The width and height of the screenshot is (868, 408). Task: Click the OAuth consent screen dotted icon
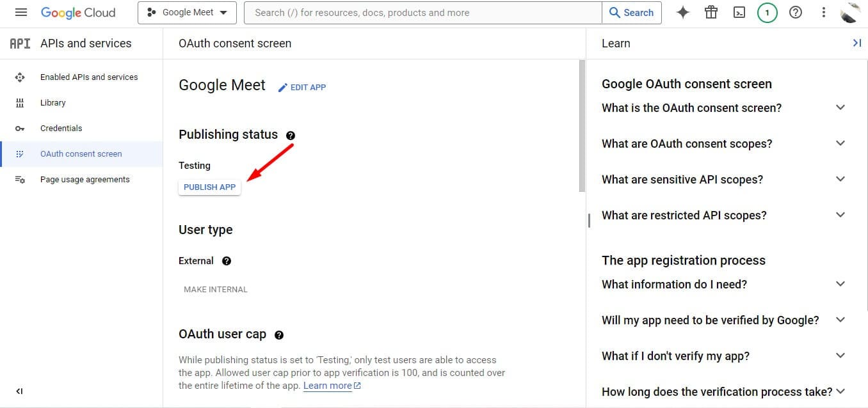tap(20, 154)
